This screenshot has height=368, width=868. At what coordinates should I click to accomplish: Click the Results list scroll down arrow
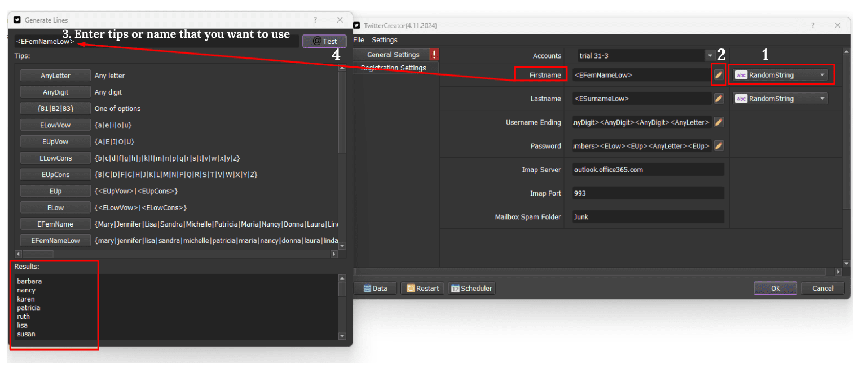pos(342,336)
